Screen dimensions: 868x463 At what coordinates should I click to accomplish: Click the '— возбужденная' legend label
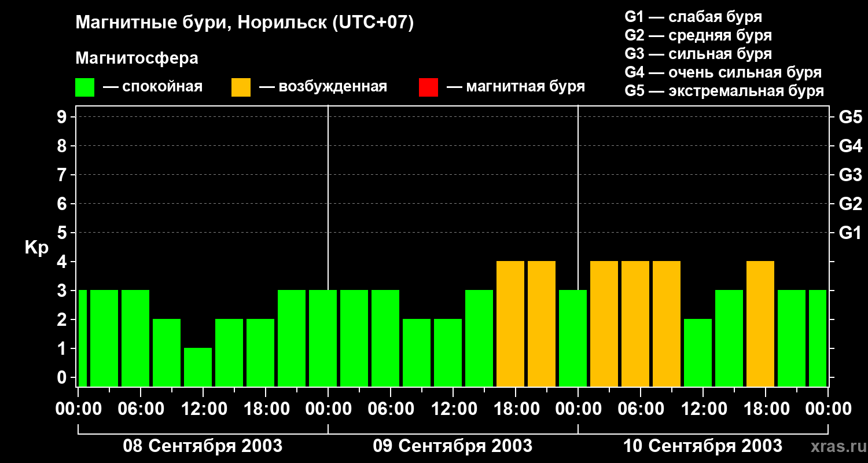point(323,87)
